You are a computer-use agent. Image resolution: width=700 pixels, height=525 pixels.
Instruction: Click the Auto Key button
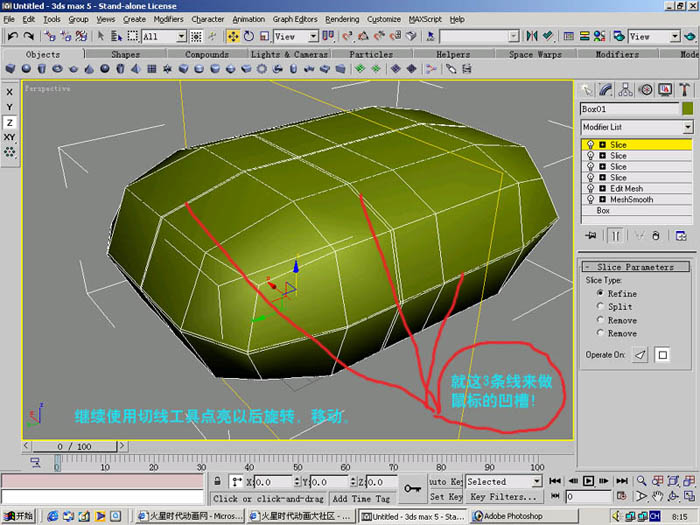(x=446, y=481)
